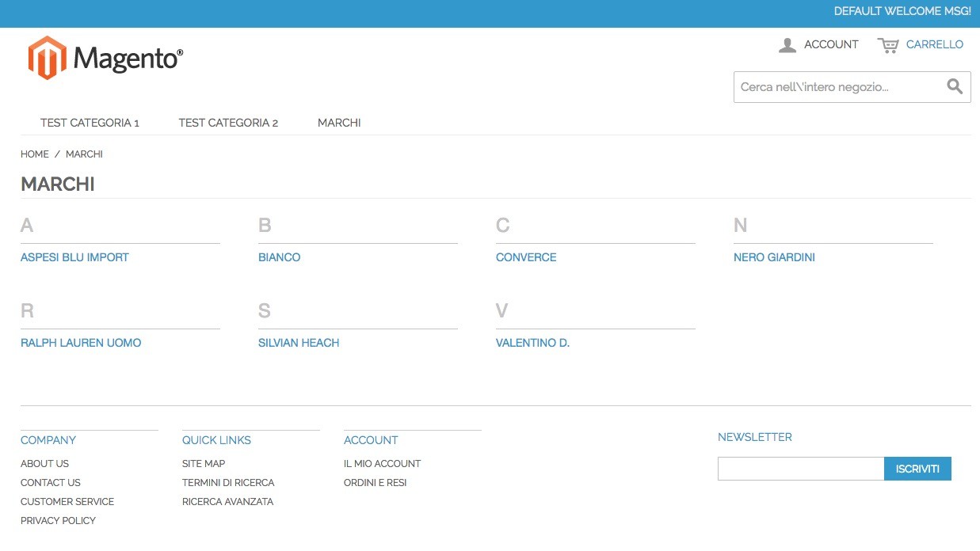Click the Marchi page heading
Image resolution: width=980 pixels, height=551 pixels.
tap(58, 184)
